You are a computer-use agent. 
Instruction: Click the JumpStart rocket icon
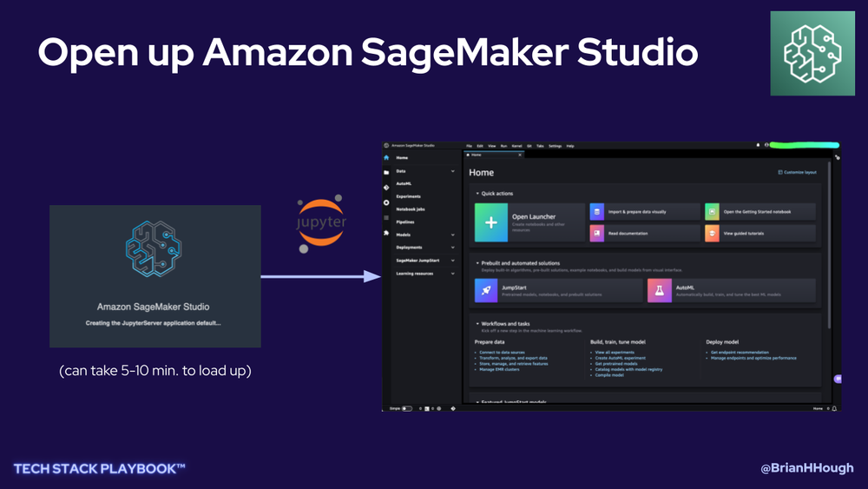(486, 290)
